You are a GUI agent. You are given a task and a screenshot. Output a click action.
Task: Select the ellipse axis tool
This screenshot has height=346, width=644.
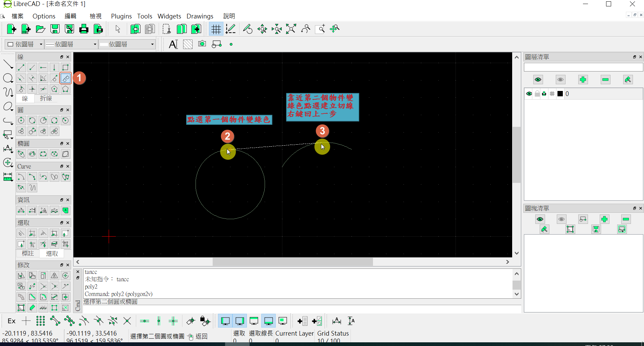point(21,154)
